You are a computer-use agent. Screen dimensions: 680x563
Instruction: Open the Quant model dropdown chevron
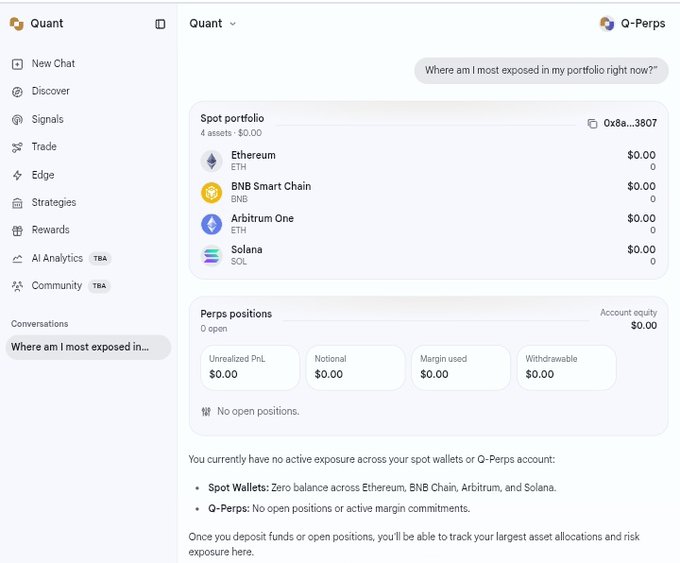233,24
